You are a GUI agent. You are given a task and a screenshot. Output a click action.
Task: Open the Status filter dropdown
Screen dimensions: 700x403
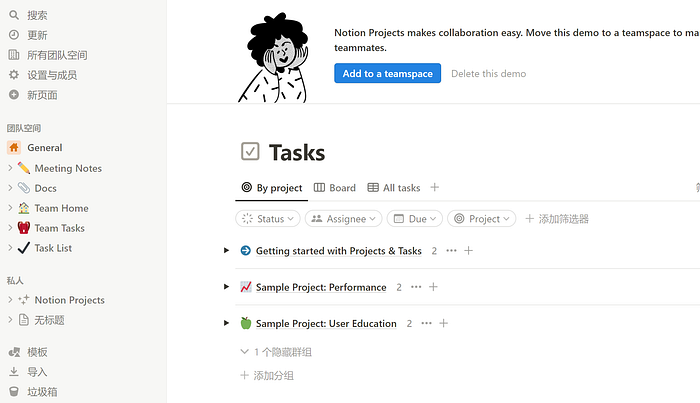[x=268, y=219]
